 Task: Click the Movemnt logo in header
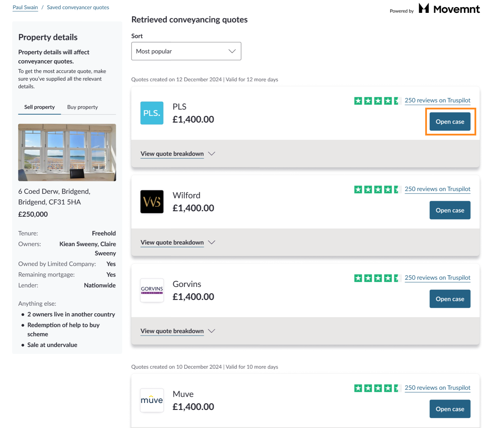(449, 9)
